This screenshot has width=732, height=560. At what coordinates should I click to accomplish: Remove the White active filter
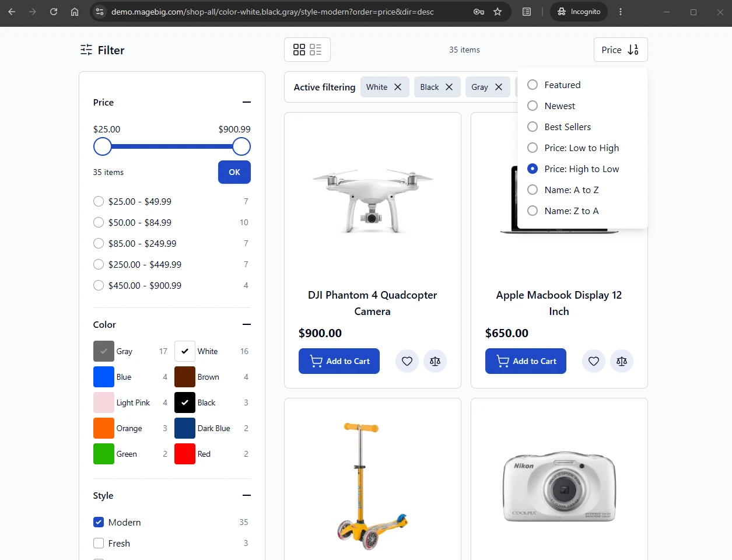pyautogui.click(x=398, y=87)
